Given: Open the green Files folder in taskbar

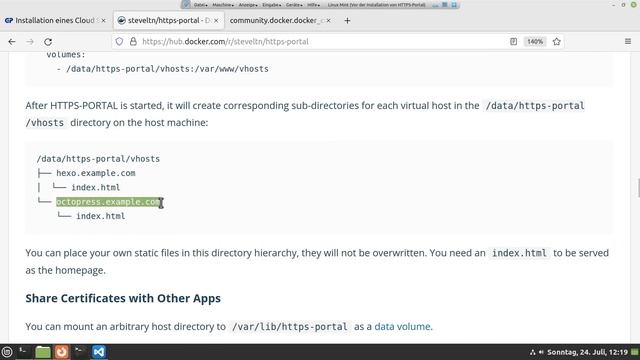Looking at the screenshot, I should (x=42, y=352).
